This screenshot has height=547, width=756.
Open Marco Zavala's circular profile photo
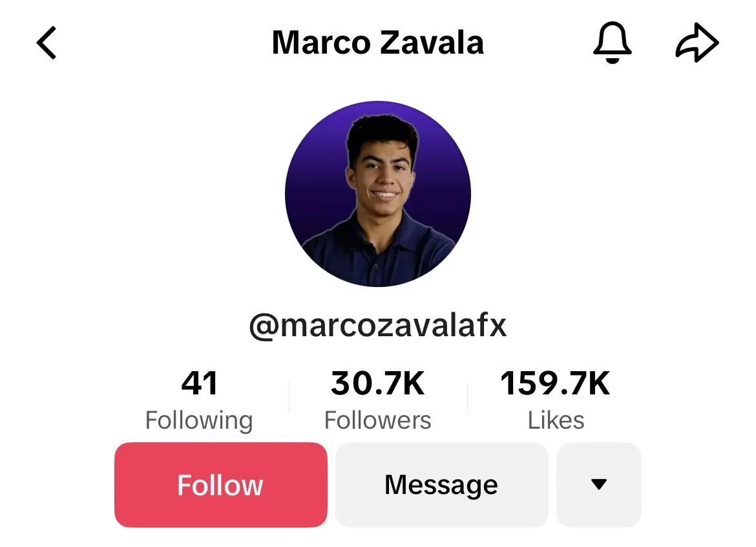(378, 193)
